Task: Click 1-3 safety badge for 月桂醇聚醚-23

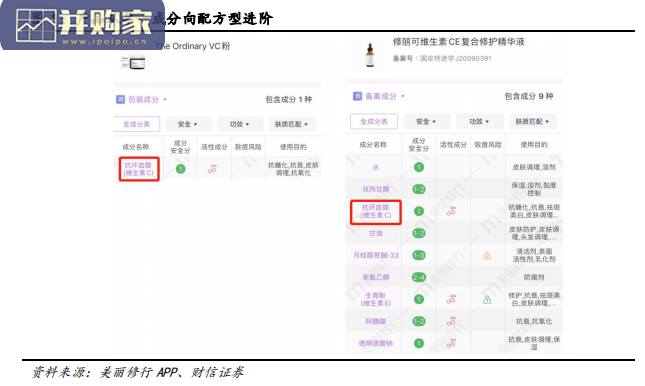Action: [x=419, y=255]
